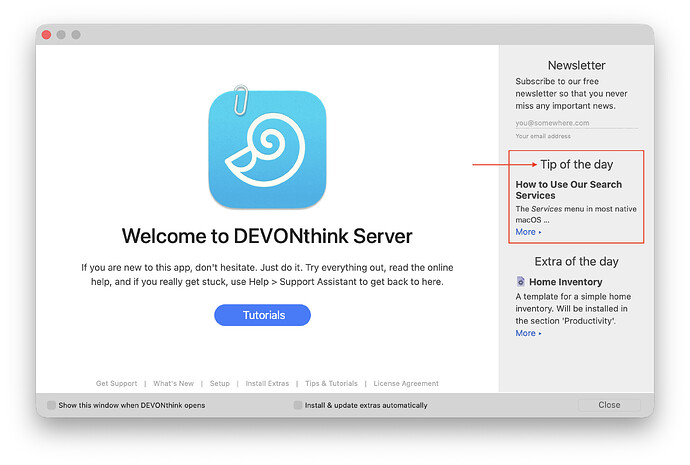This screenshot has height=465, width=690.
Task: Click the How to Use Our Search Services tip title
Action: point(569,190)
